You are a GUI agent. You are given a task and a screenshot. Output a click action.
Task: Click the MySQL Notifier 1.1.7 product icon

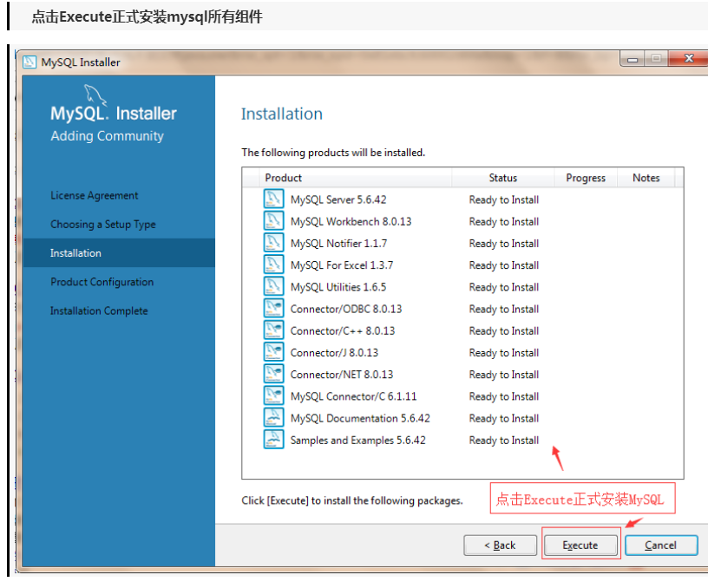273,243
